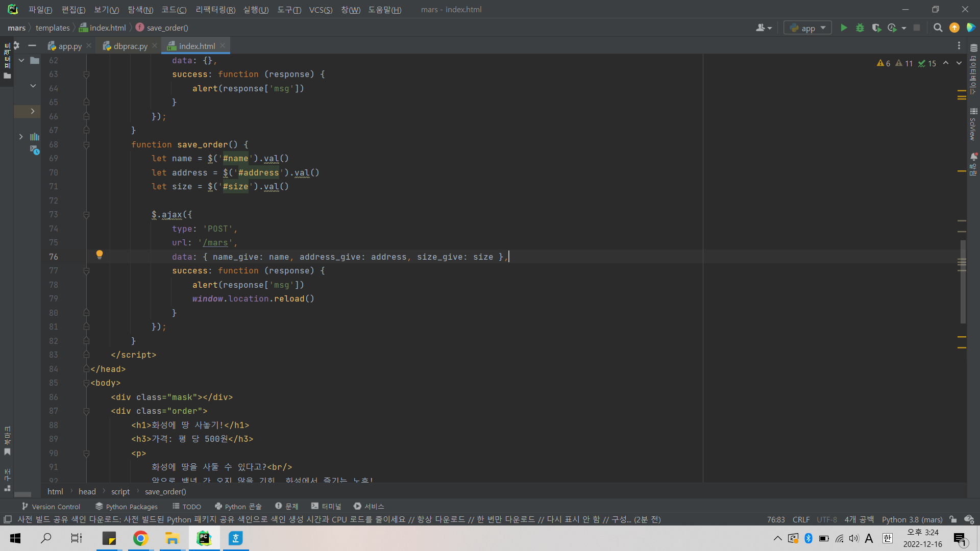
Task: Click the templates breadcrumb in navigation bar
Action: point(53,28)
